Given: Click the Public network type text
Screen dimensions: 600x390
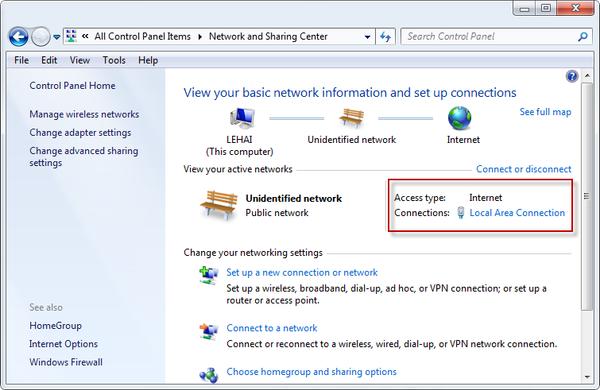Looking at the screenshot, I should tap(277, 213).
